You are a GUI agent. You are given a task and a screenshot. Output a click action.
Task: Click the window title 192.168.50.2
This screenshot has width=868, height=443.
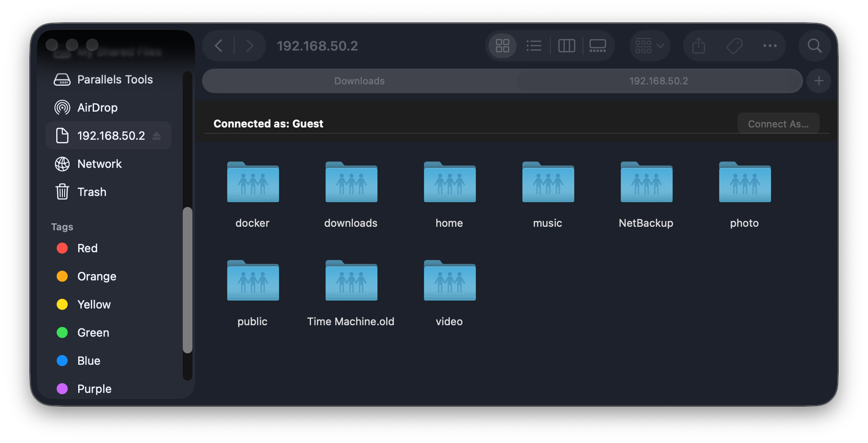pyautogui.click(x=318, y=46)
